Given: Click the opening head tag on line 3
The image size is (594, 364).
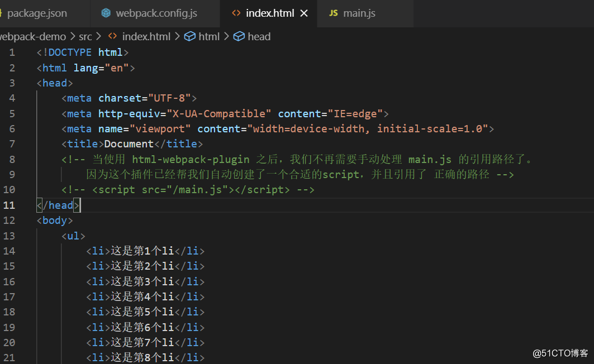Looking at the screenshot, I should click(55, 83).
